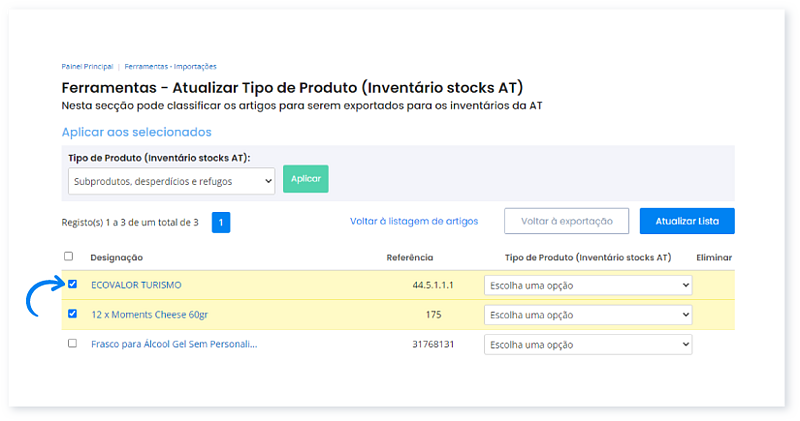The image size is (800, 421).
Task: Expand product type dropdown for Frasco para Álcool
Action: (588, 344)
